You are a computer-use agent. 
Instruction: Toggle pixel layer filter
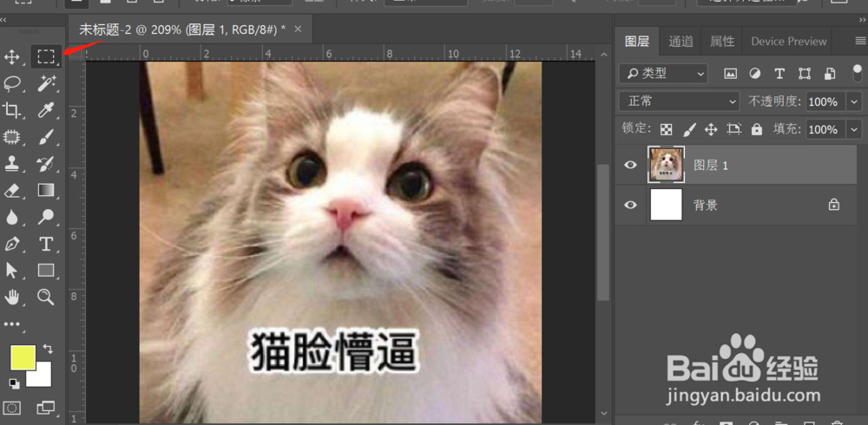tap(731, 73)
